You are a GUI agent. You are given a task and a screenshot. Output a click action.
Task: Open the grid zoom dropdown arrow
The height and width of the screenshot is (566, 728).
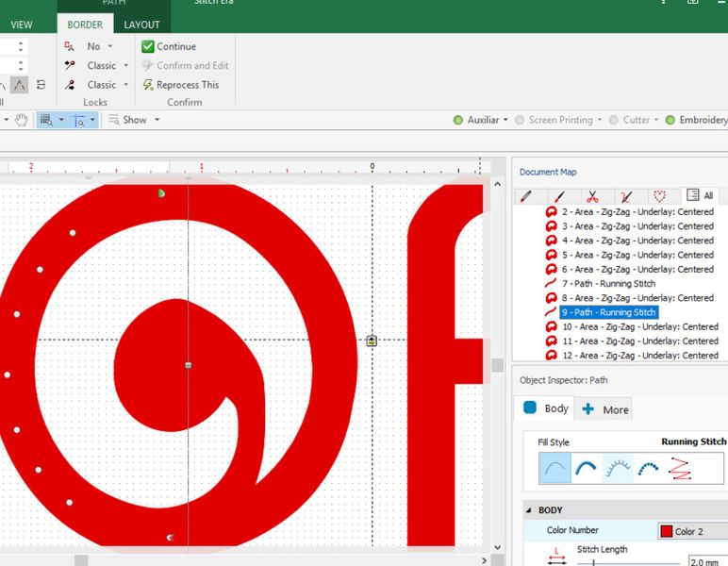tap(61, 120)
